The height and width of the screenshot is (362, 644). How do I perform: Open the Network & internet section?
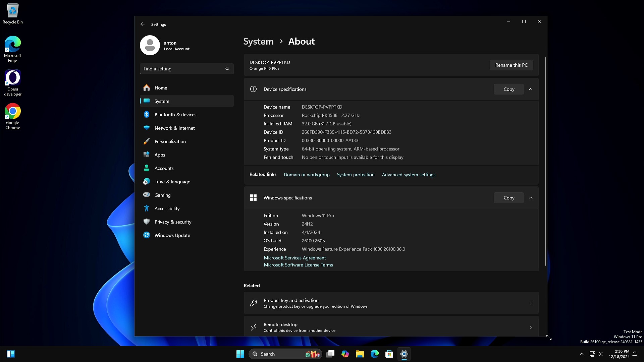tap(174, 128)
